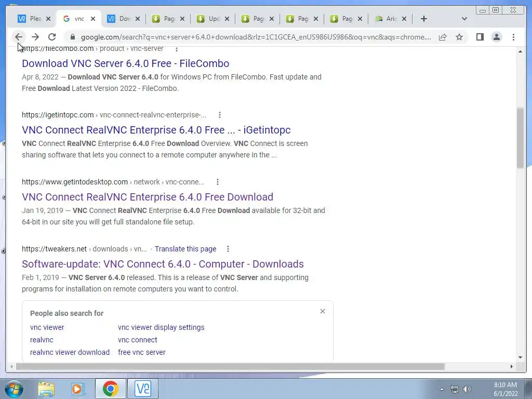Image resolution: width=532 pixels, height=399 pixels.
Task: Show hidden system tray icons
Action: 442,389
